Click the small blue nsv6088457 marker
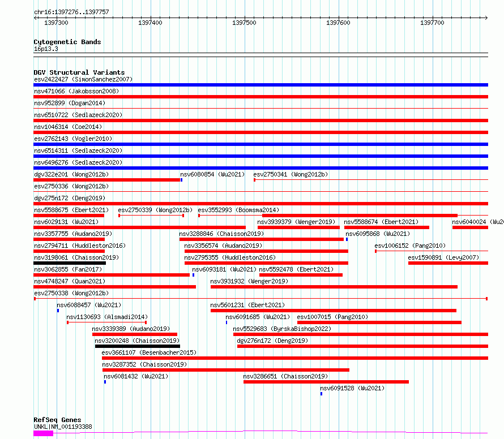 tap(58, 311)
